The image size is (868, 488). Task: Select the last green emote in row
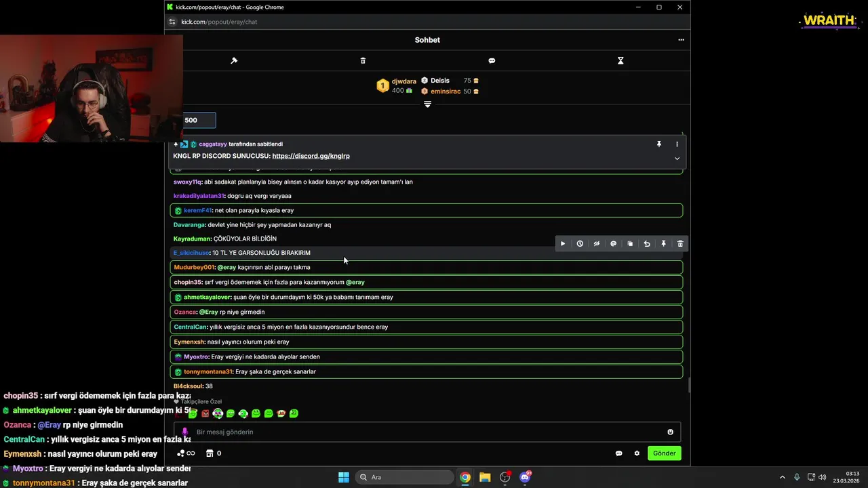[294, 413]
